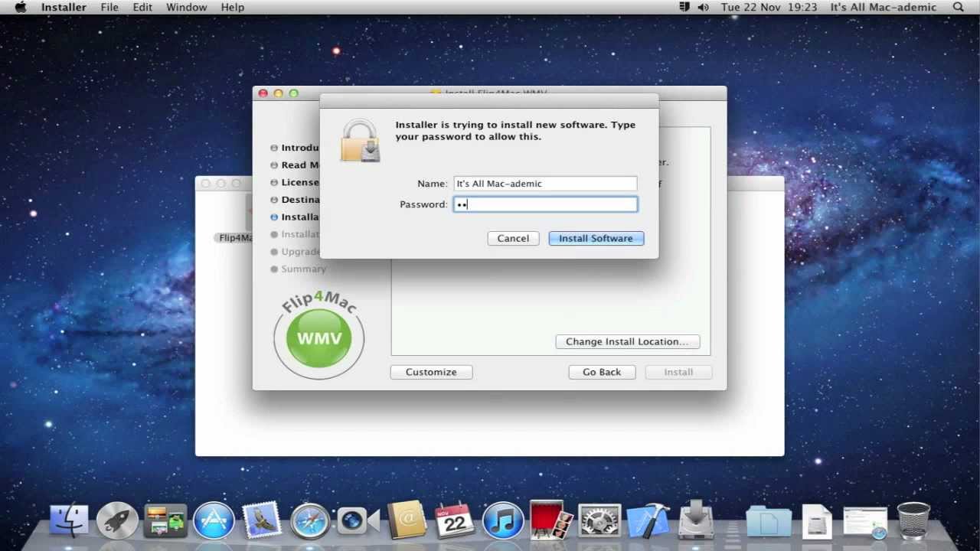Viewport: 980px width, 551px height.
Task: Open Photo Booth in the Dock
Action: [551, 521]
